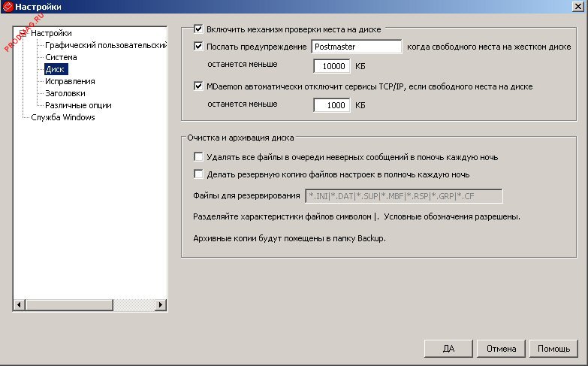Toggle the Включить механизм проверки места checkbox
Image resolution: width=588 pixels, height=366 pixels.
(x=199, y=29)
